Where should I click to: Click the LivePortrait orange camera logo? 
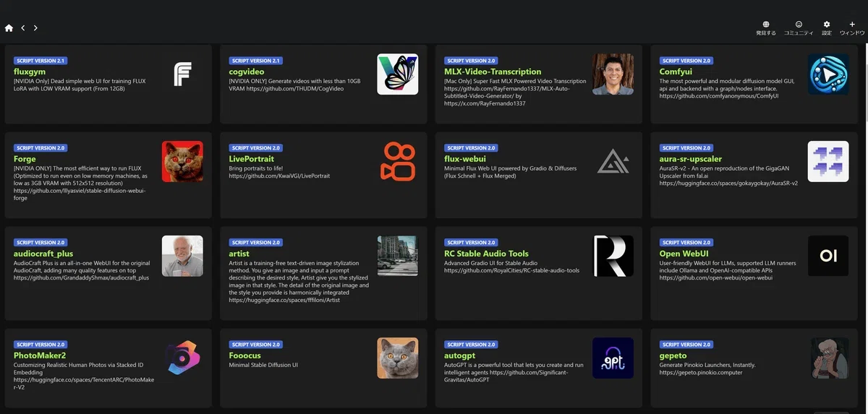tap(398, 161)
